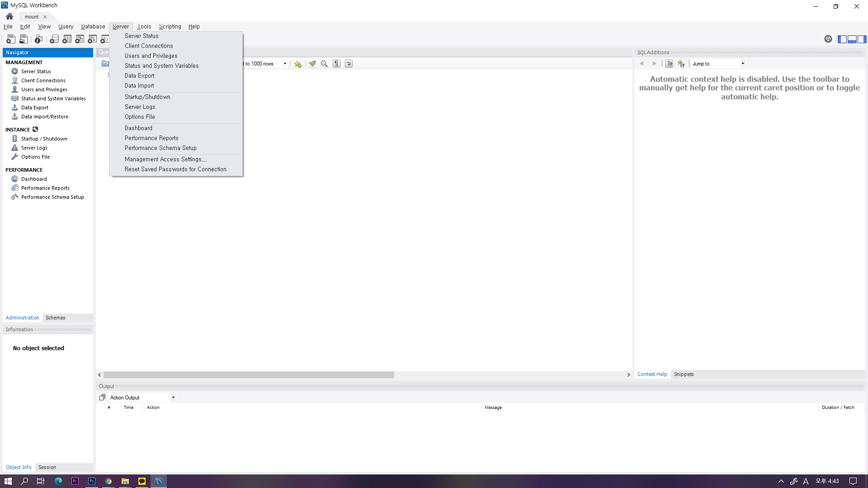Viewport: 868px width, 488px height.
Task: Open Performance Reports in Navigator
Action: [45, 188]
